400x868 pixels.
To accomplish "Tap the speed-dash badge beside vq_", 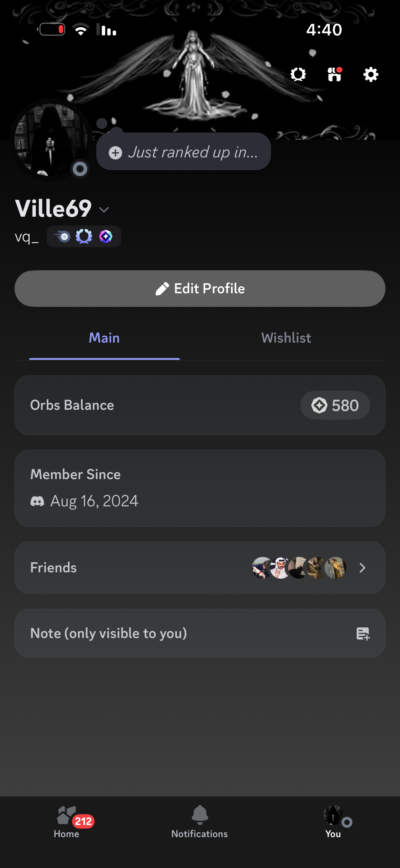I will coord(62,237).
